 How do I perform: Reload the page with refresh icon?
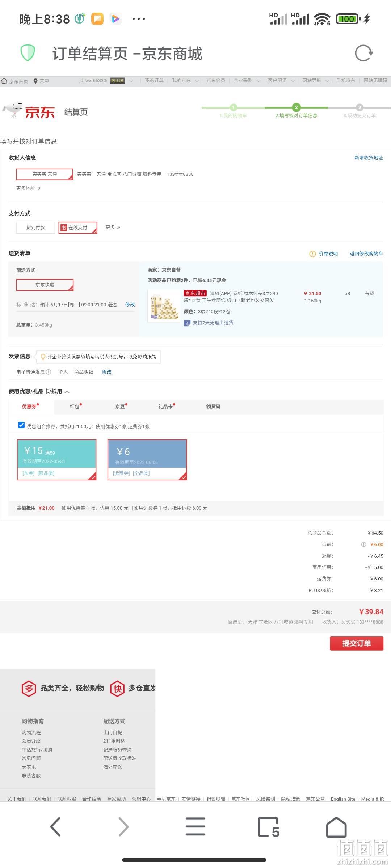(363, 53)
